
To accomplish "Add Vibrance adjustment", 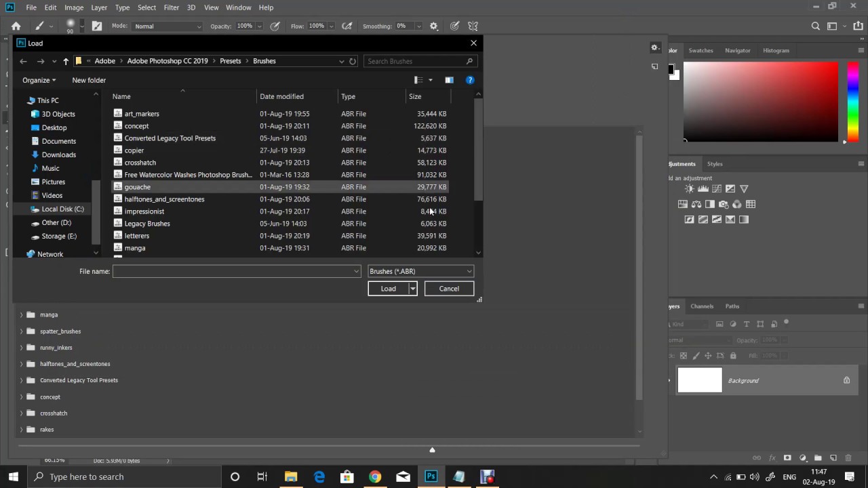I will click(x=744, y=188).
